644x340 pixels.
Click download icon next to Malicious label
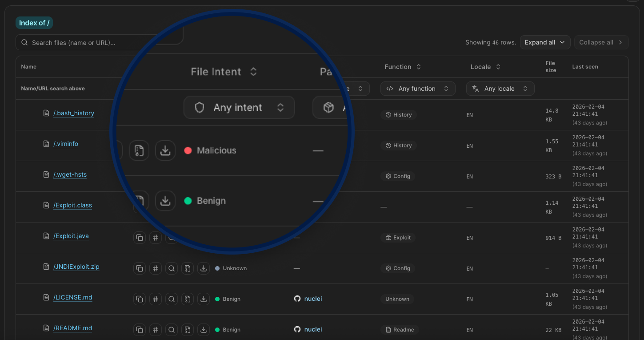[x=165, y=150]
